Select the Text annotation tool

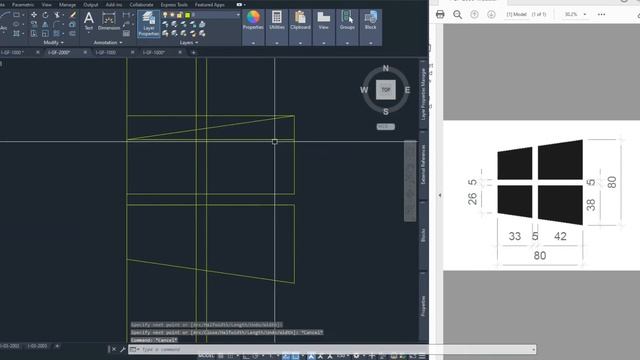tap(89, 20)
